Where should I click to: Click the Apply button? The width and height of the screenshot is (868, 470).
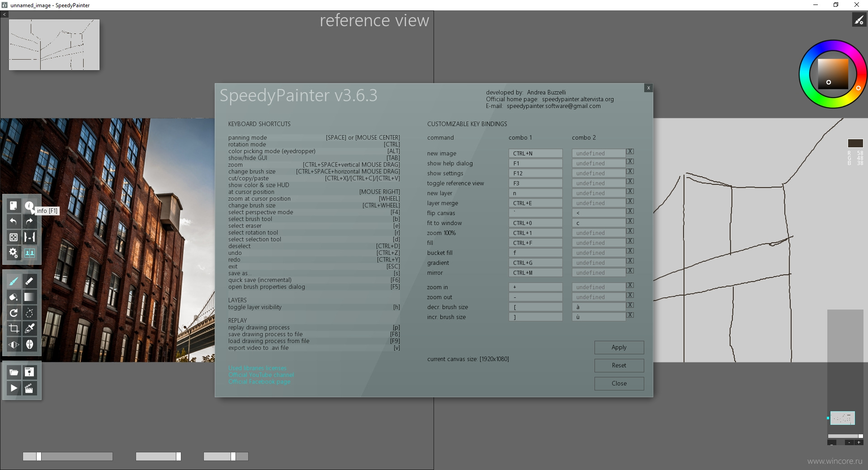pyautogui.click(x=619, y=348)
